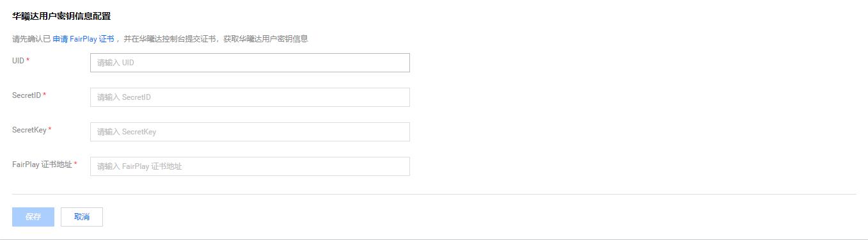Click the 获取华曦达用户密钥信息 text
This screenshot has width=868, height=240.
tap(265, 39)
